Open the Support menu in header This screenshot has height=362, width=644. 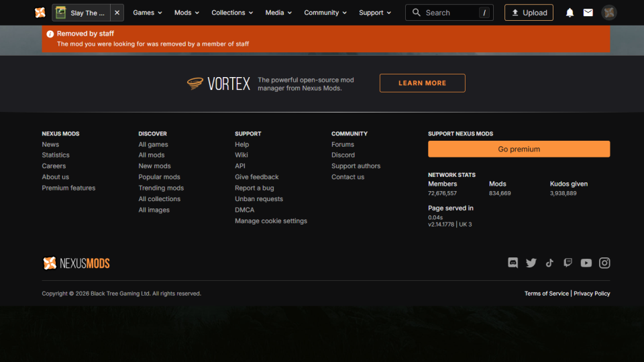(375, 13)
